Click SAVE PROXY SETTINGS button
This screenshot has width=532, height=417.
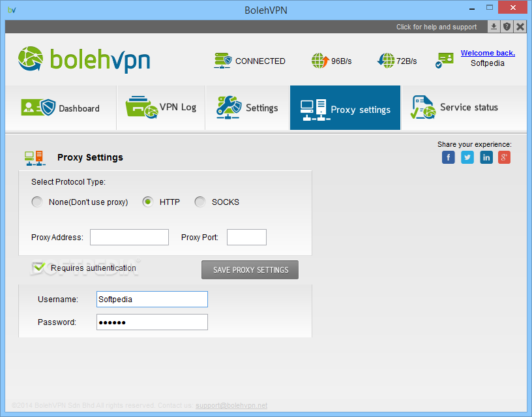(250, 270)
